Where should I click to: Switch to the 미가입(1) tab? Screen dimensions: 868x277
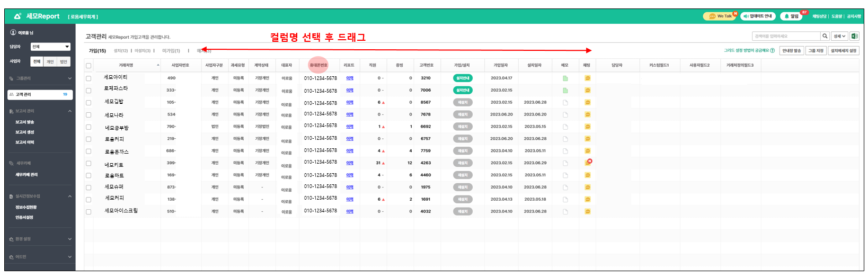171,51
